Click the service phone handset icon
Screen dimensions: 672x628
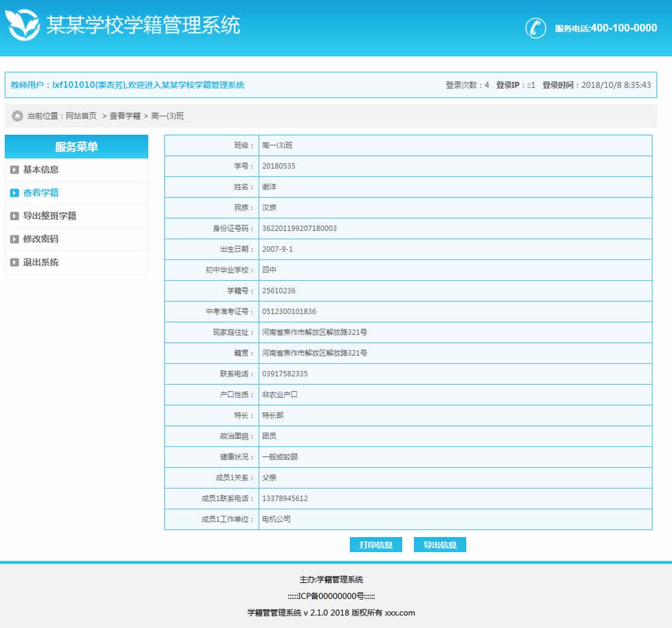pos(535,28)
